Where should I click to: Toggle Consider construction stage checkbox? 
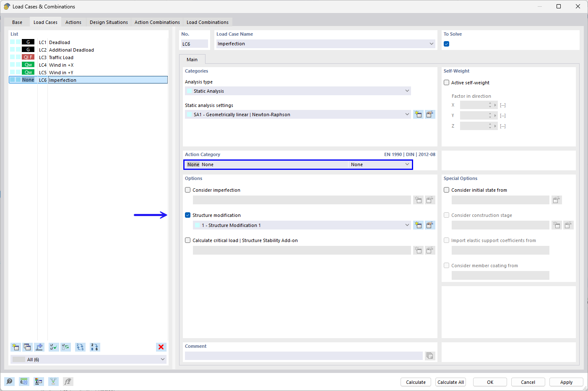point(447,215)
